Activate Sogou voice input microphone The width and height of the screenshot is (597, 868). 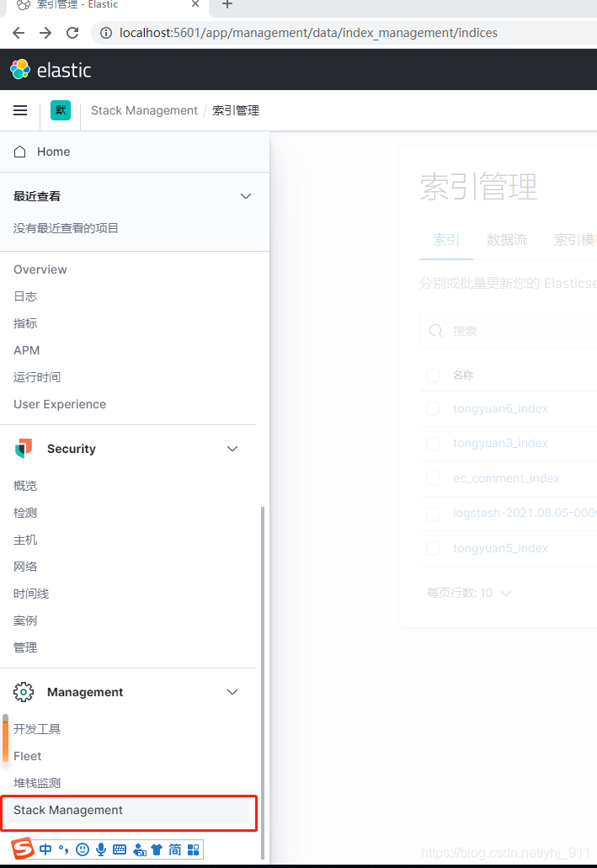(x=101, y=849)
